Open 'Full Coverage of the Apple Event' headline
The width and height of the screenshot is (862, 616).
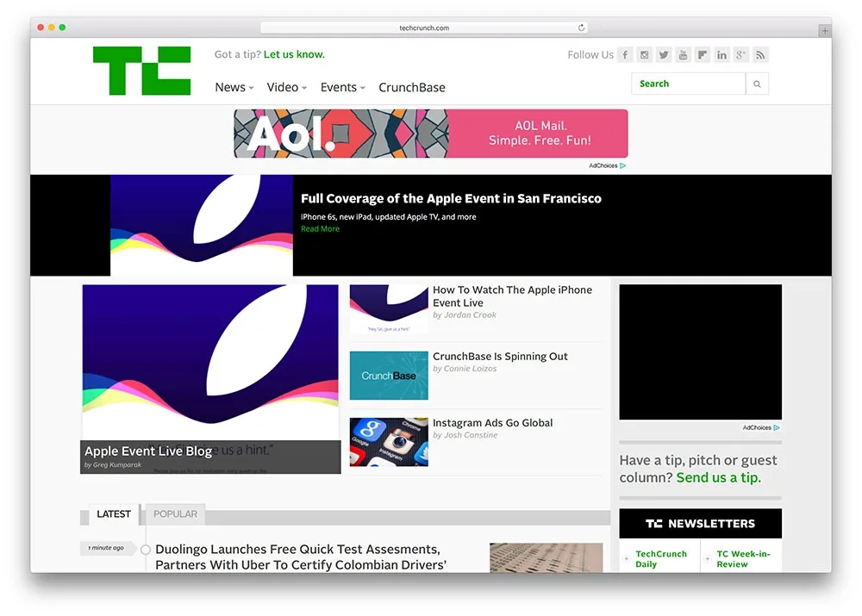[451, 198]
